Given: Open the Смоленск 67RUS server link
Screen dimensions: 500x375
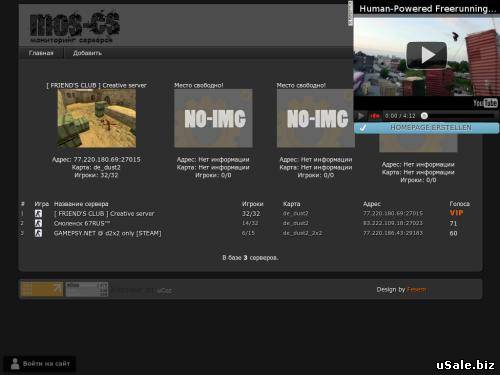Looking at the screenshot, I should pyautogui.click(x=82, y=223).
